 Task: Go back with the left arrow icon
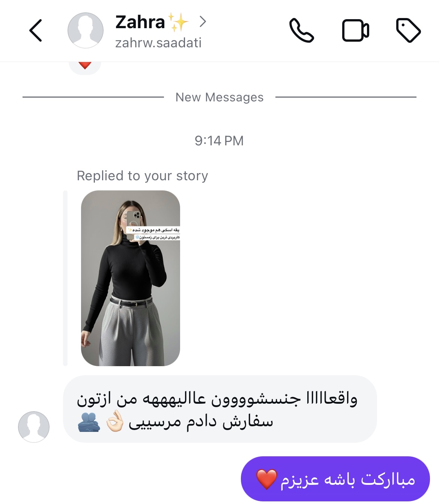36,30
